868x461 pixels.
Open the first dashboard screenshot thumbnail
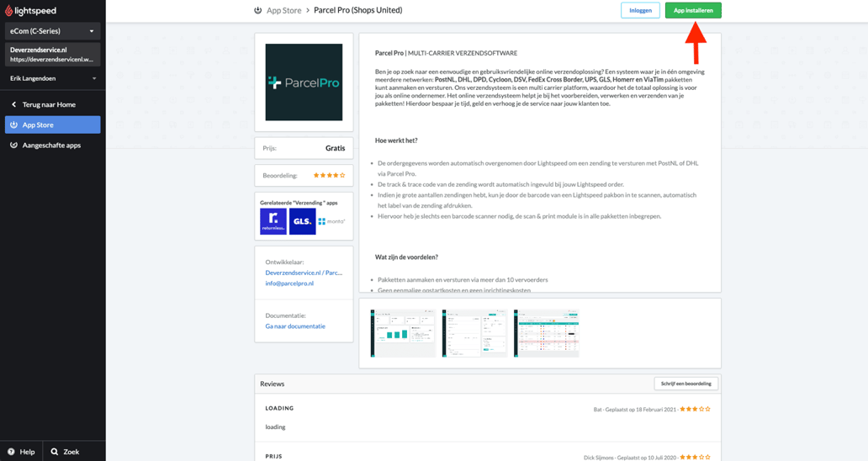[x=404, y=333]
